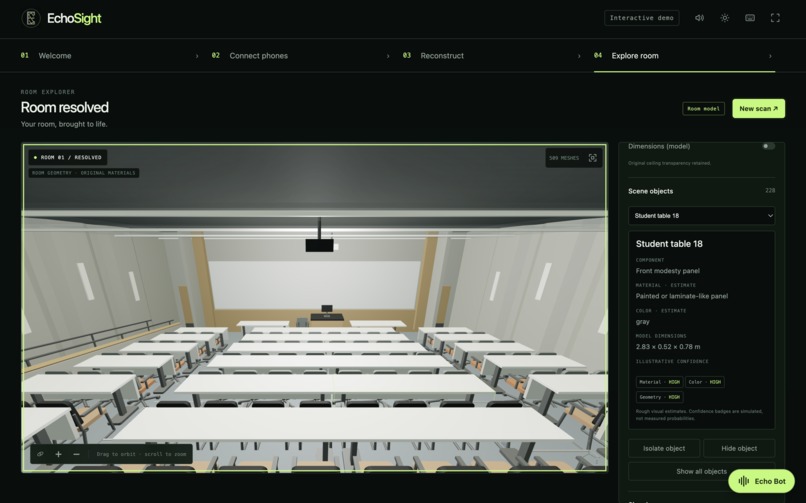The width and height of the screenshot is (806, 503).
Task: Zoom in with the plus icon
Action: [x=59, y=454]
